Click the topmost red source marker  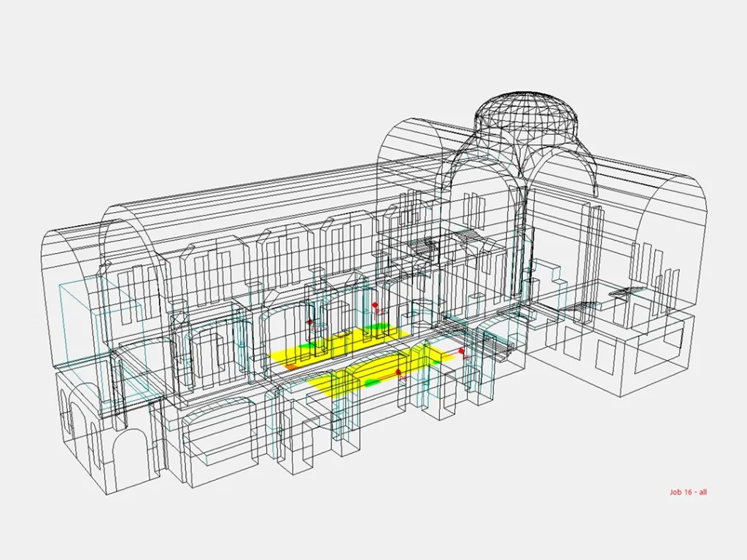click(375, 305)
